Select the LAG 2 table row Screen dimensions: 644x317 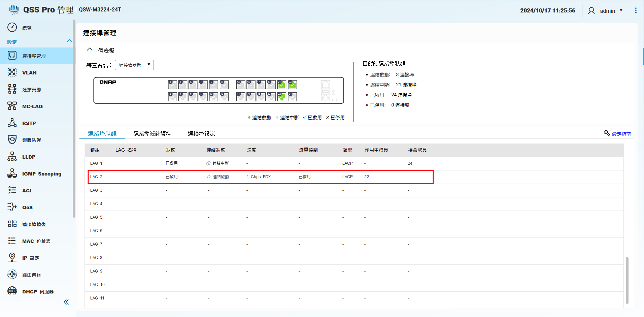(354, 177)
